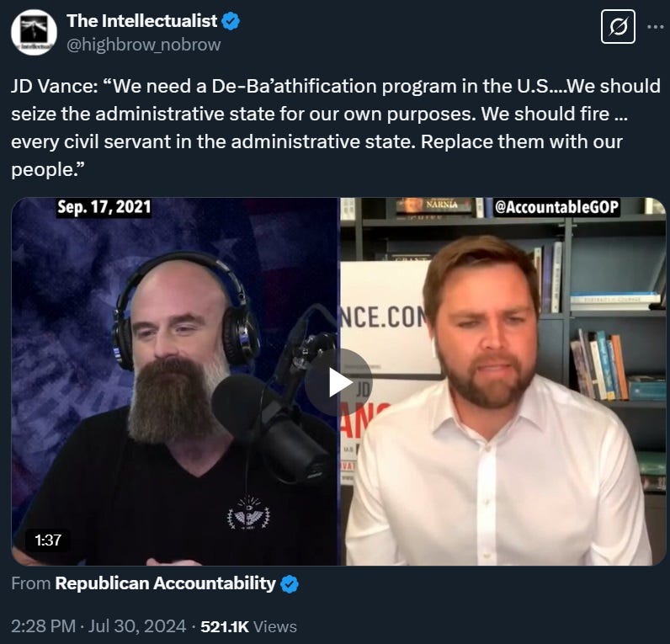Play the video with center play button
Viewport: 670px width, 644px height.
coord(338,382)
